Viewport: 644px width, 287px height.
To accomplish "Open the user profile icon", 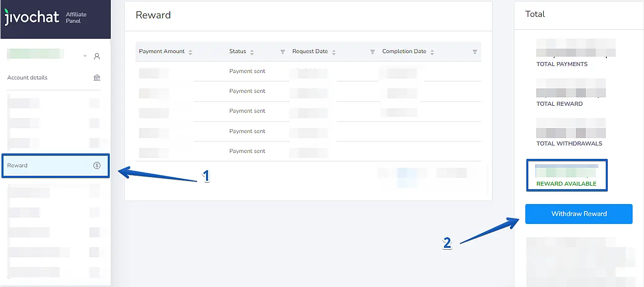I will pyautogui.click(x=97, y=56).
